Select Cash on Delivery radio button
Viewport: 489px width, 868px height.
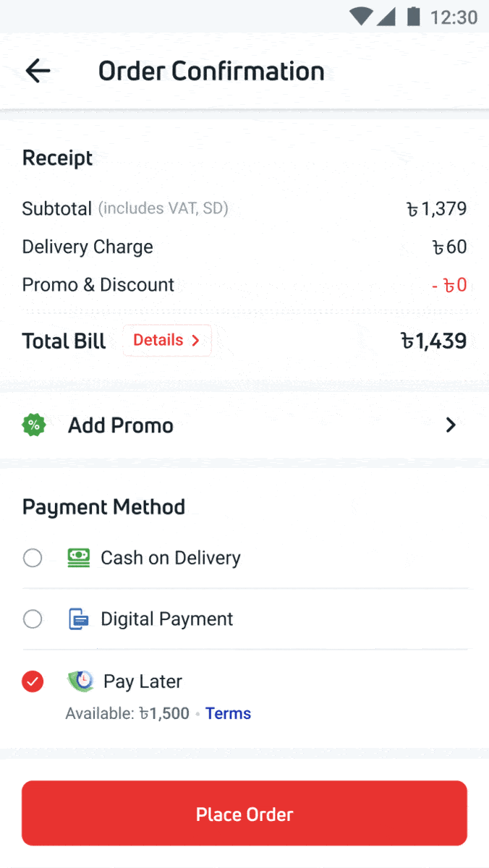33,558
